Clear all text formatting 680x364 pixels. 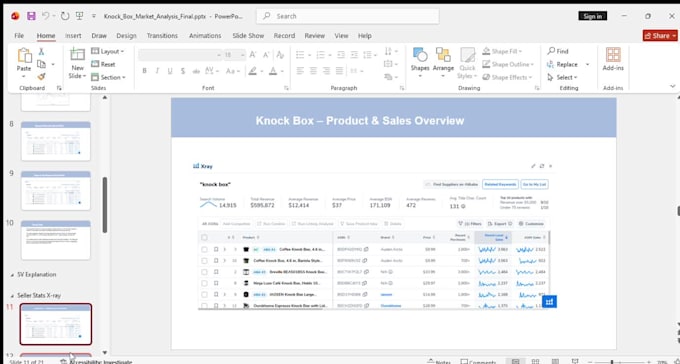click(x=280, y=55)
